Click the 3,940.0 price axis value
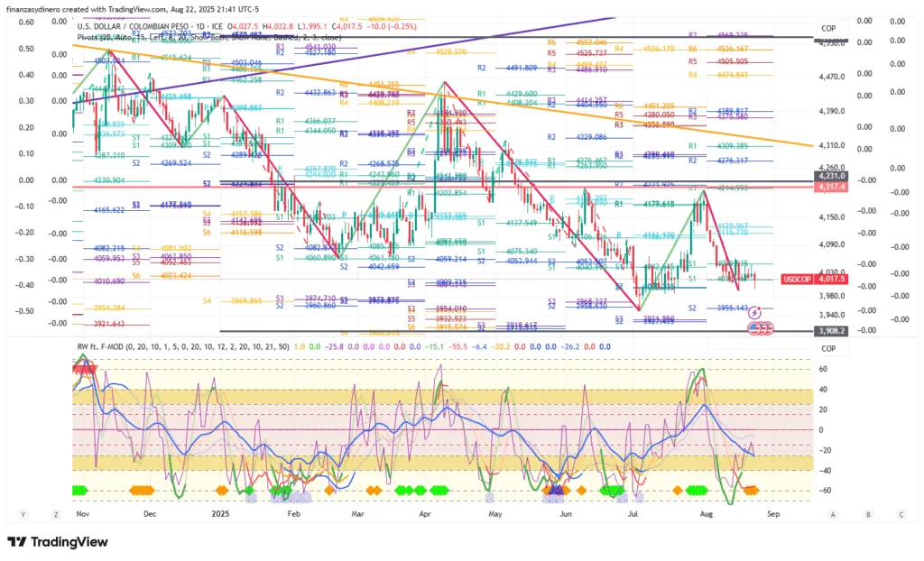The width and height of the screenshot is (924, 561). click(x=832, y=315)
